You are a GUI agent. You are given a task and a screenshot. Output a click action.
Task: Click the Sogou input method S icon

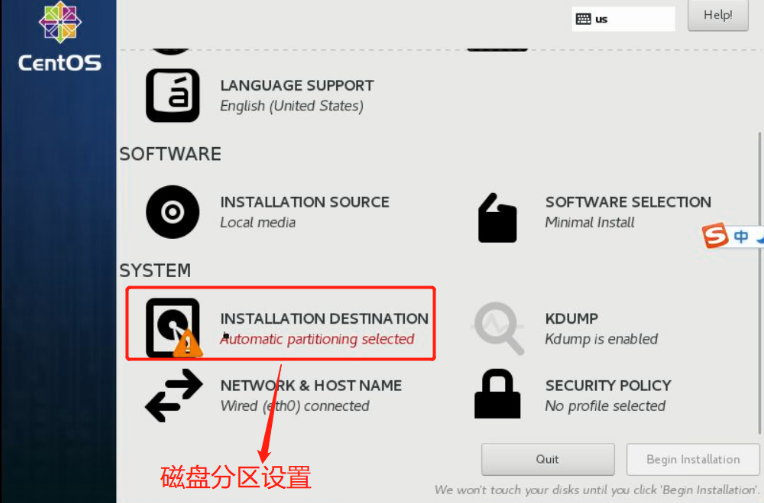(x=715, y=235)
